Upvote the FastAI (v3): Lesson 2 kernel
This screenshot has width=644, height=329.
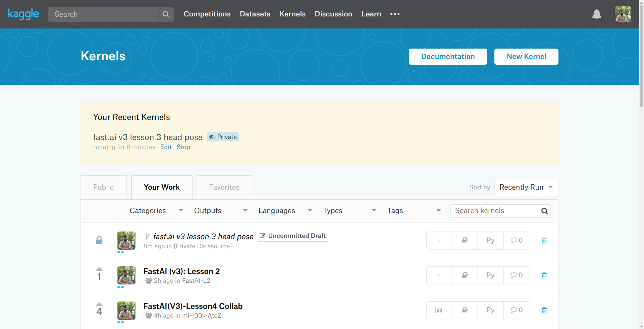(x=99, y=269)
